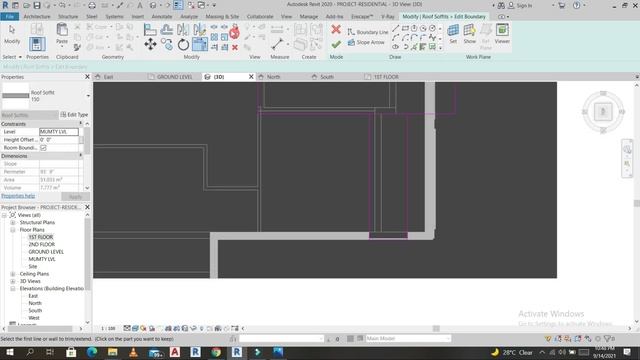
Task: Click the Mirror - Draw Axis tool
Action: [x=200, y=29]
